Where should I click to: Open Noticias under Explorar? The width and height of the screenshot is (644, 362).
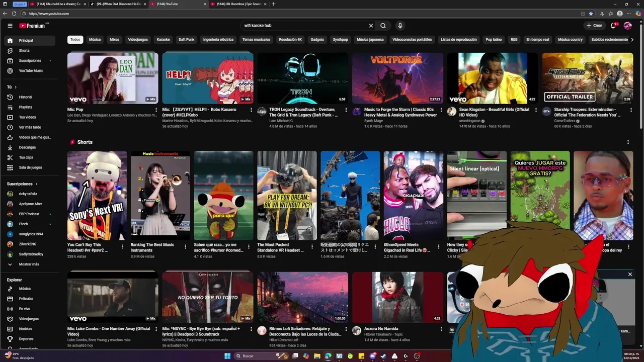(30, 329)
